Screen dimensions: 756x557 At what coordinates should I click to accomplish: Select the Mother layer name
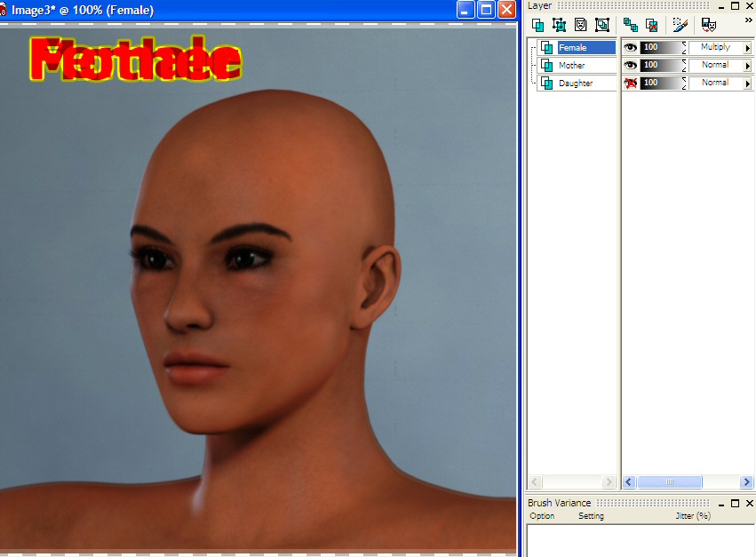pos(572,65)
